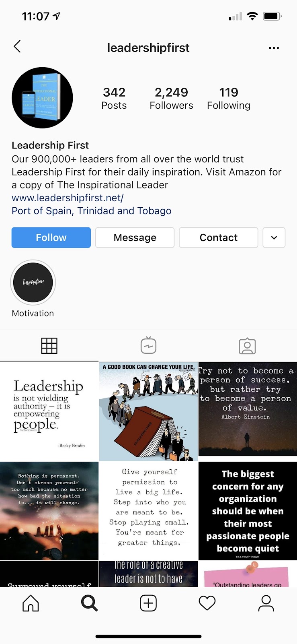297x644 pixels.
Task: View the 2,249 Followers list
Action: tap(171, 98)
